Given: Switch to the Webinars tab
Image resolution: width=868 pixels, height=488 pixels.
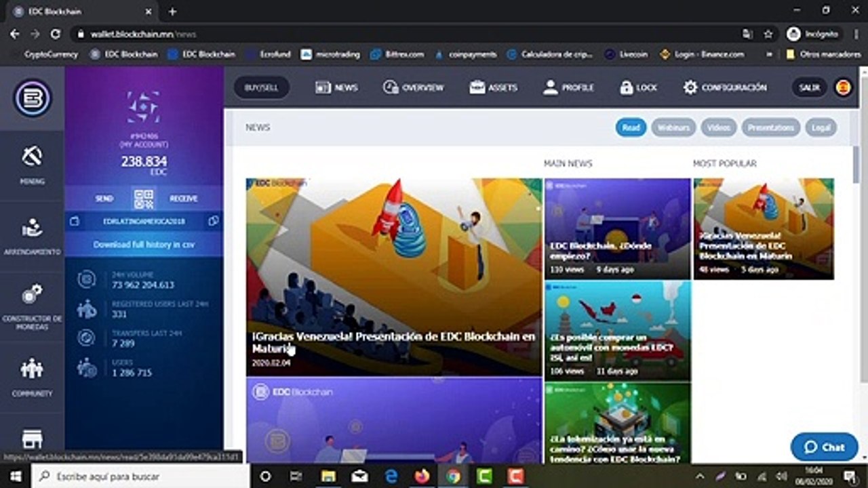Looking at the screenshot, I should pos(673,127).
